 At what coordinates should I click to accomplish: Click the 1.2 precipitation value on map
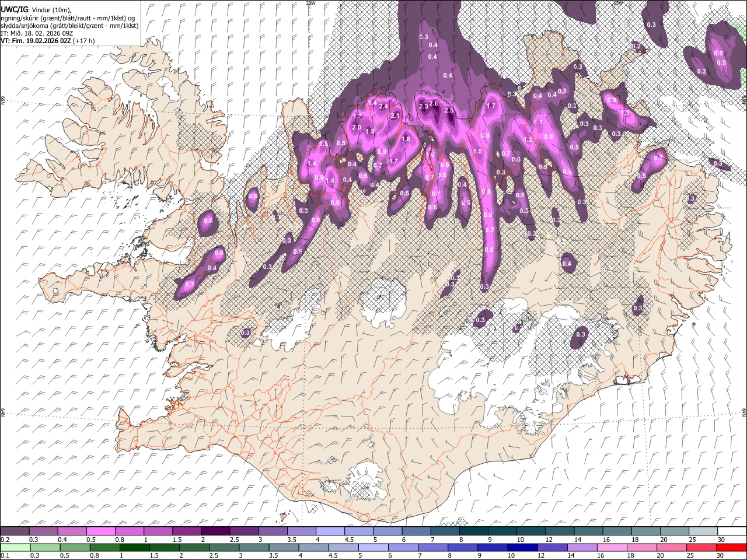pos(528,140)
